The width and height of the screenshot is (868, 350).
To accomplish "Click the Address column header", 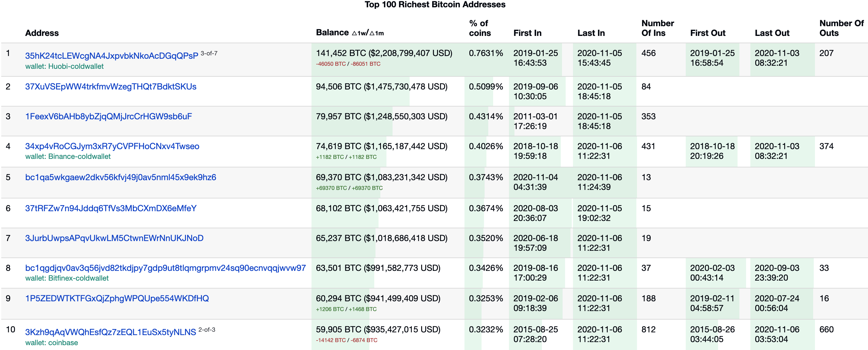I will [42, 33].
